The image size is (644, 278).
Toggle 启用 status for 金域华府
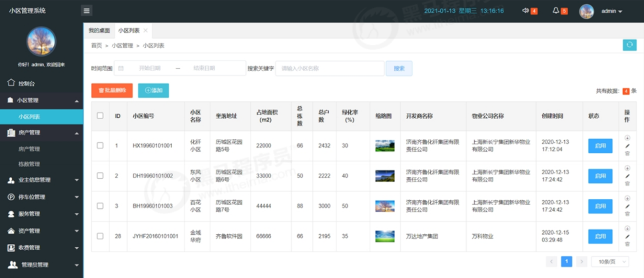coord(600,237)
